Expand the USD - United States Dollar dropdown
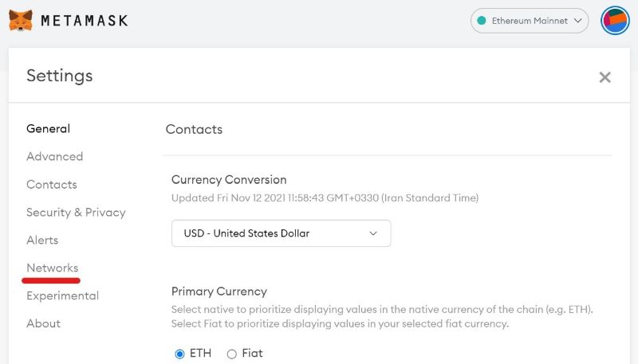This screenshot has width=638, height=364. coord(281,233)
